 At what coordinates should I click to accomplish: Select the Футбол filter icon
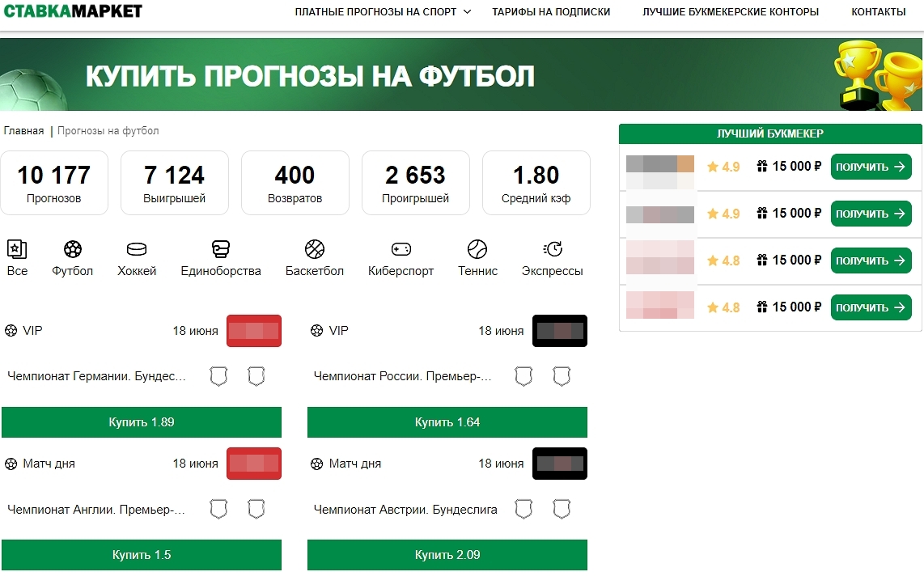(72, 251)
